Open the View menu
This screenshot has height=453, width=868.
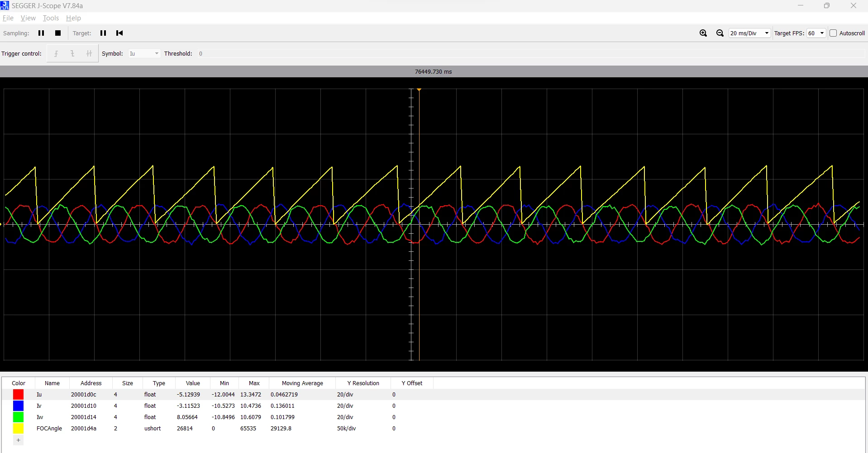[x=28, y=18]
